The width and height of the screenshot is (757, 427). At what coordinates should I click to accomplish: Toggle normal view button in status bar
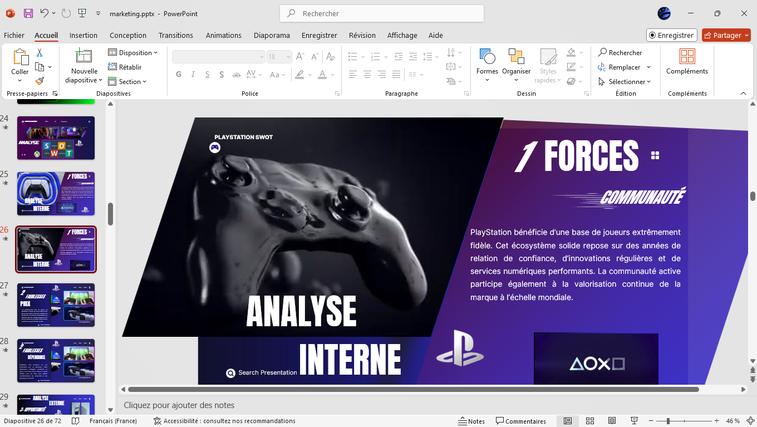[567, 421]
